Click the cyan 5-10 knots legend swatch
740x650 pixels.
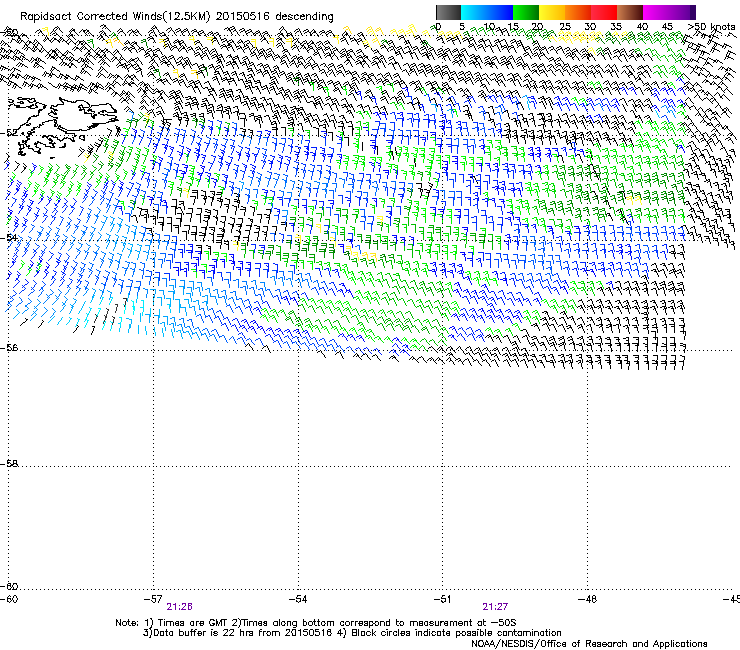click(x=474, y=12)
